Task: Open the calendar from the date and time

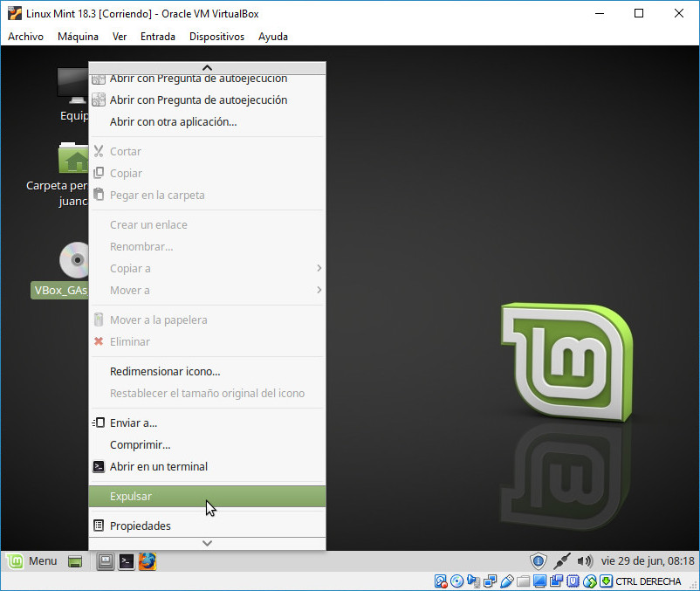Action: tap(648, 561)
